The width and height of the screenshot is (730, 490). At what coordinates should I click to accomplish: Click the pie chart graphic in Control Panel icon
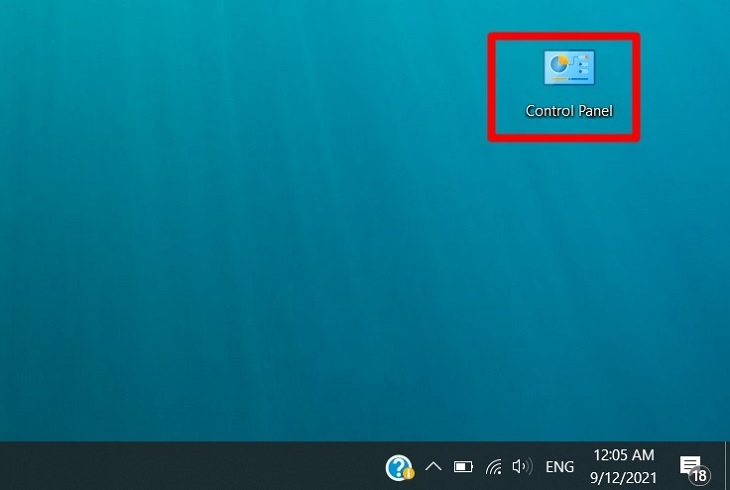pos(558,64)
